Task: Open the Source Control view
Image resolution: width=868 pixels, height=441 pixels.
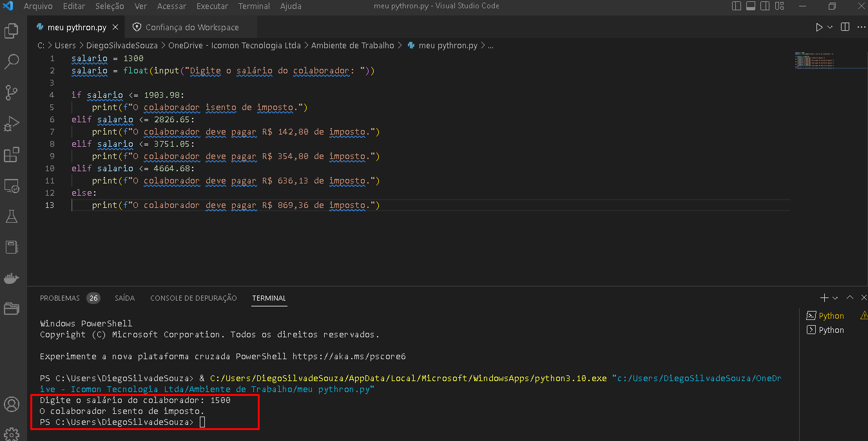Action: (x=12, y=92)
